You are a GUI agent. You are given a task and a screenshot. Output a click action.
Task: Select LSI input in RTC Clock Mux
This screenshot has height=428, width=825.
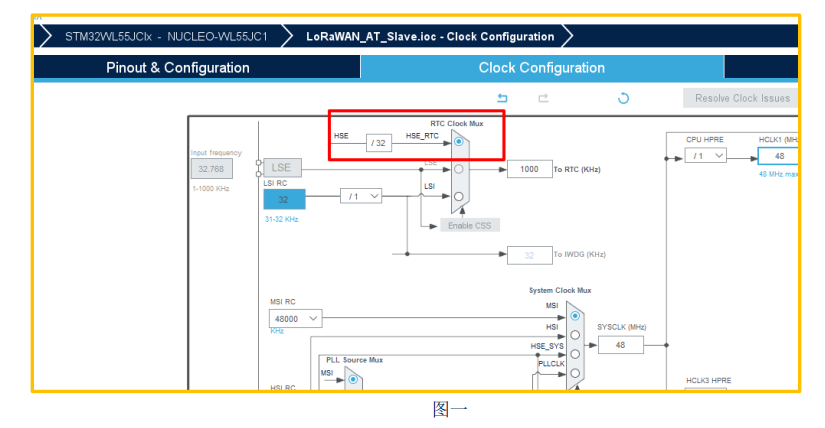(459, 196)
